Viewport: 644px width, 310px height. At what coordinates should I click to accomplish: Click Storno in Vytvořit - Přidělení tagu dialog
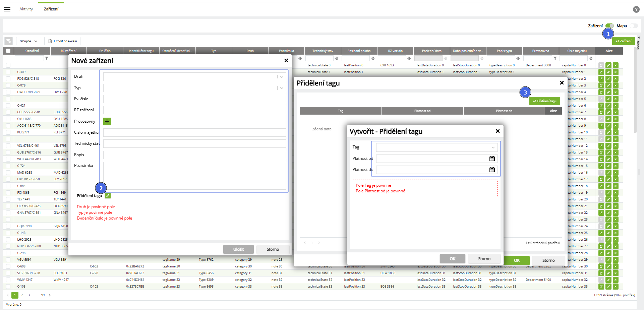[x=484, y=259]
